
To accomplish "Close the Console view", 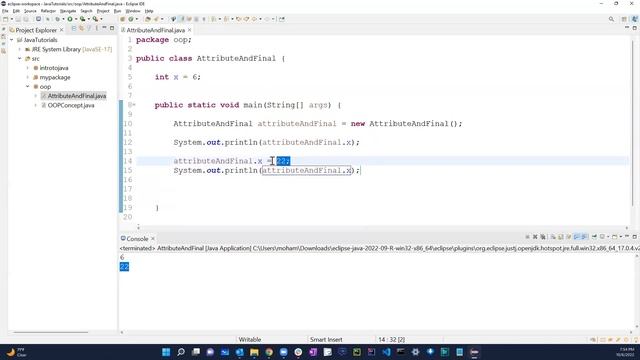I will point(153,239).
